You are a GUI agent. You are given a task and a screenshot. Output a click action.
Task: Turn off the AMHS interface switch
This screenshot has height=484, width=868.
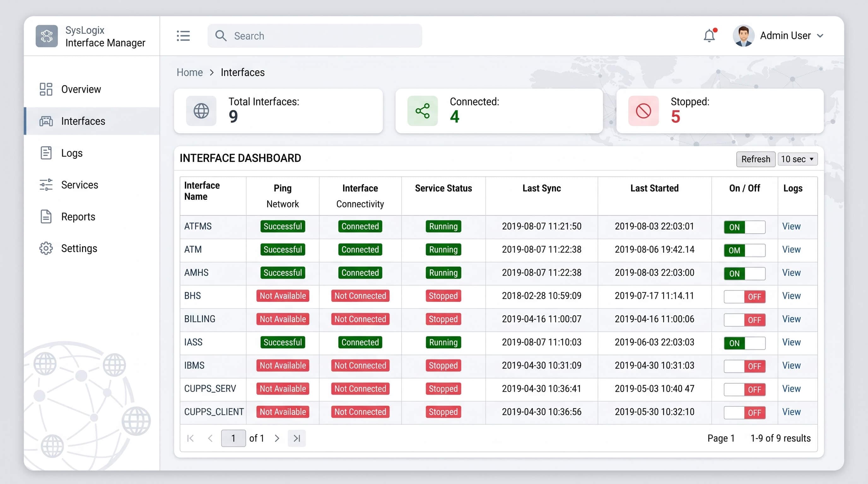pos(745,273)
